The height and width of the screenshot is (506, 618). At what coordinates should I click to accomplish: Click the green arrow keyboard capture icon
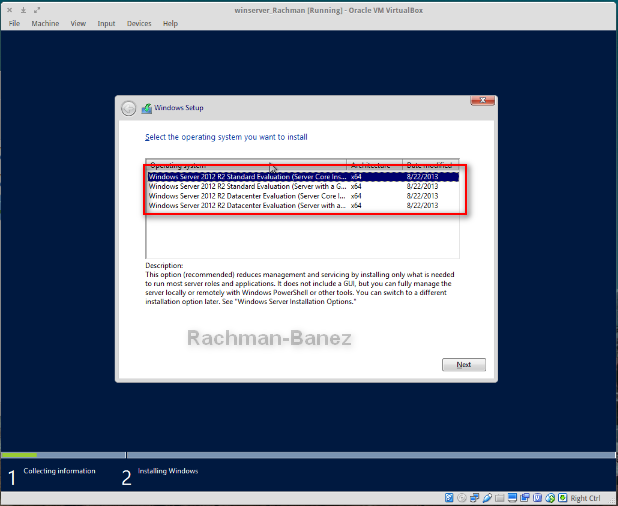tap(562, 498)
